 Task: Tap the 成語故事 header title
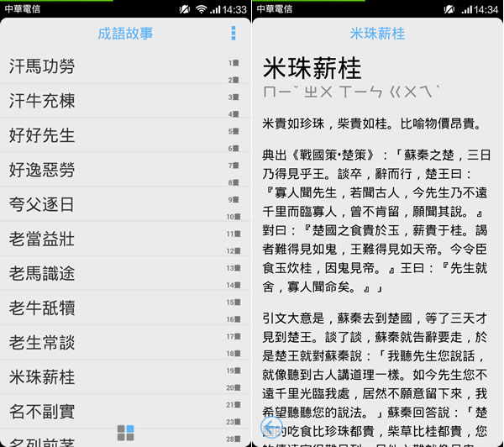(x=125, y=34)
